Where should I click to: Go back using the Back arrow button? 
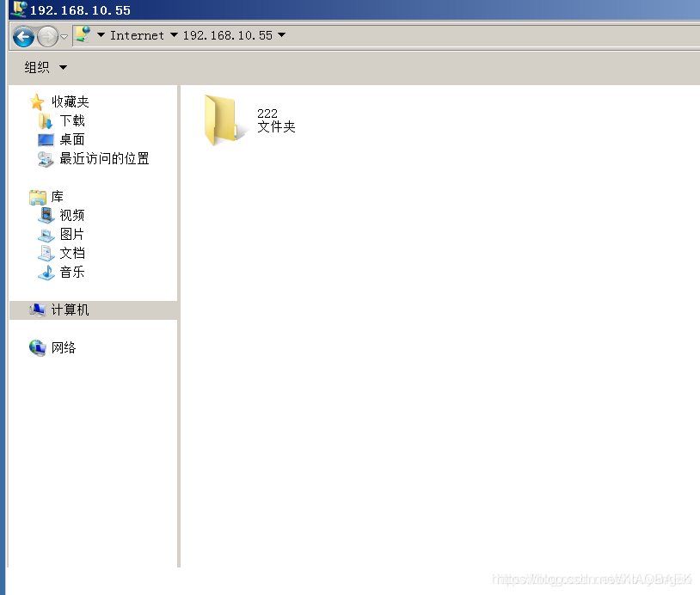24,36
